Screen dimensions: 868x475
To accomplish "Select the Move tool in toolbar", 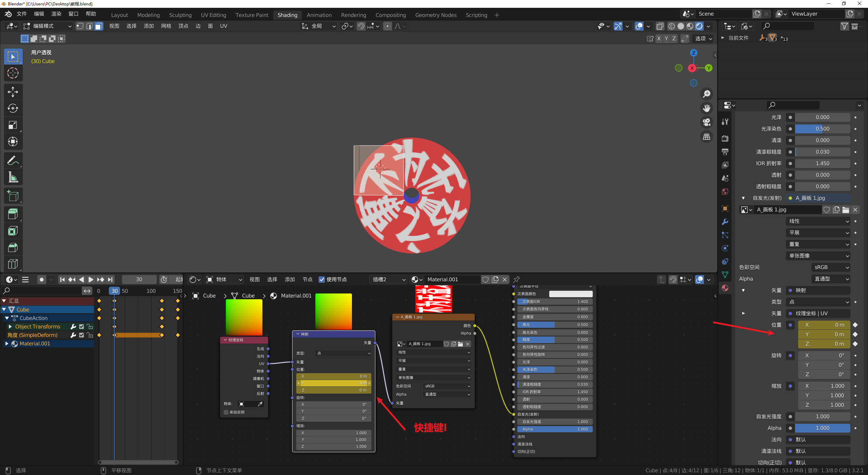I will click(13, 92).
